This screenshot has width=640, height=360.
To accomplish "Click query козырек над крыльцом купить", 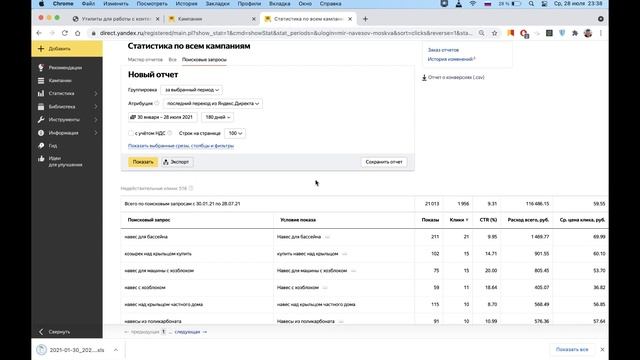I will [158, 253].
